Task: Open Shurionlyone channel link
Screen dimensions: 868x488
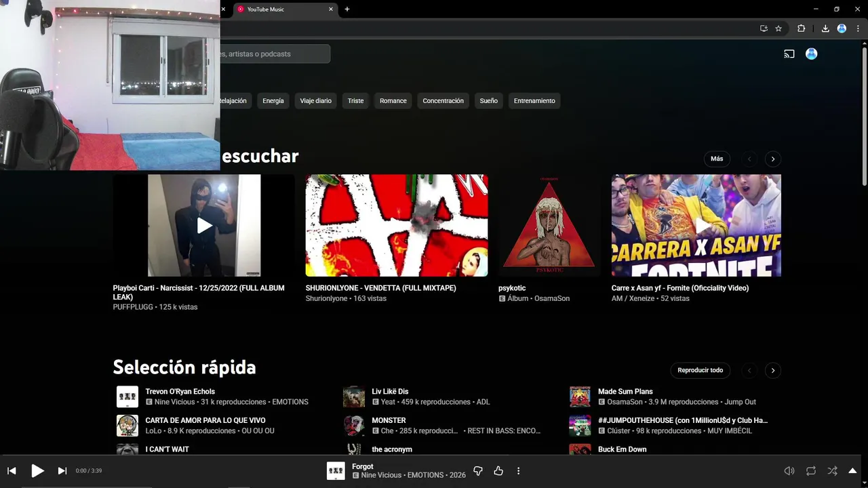Action: pos(328,298)
